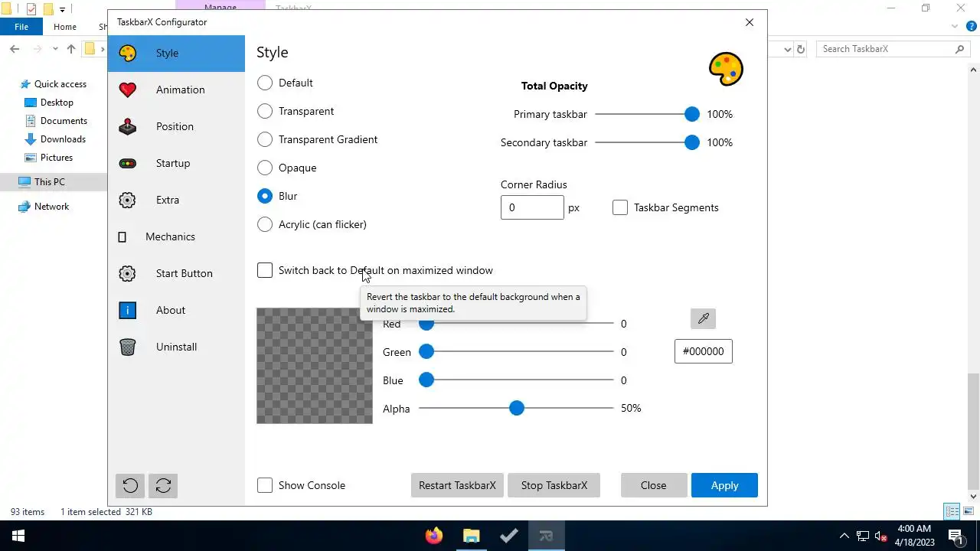Viewport: 980px width, 551px height.
Task: Click the Stop TaskbarX button
Action: (x=554, y=485)
